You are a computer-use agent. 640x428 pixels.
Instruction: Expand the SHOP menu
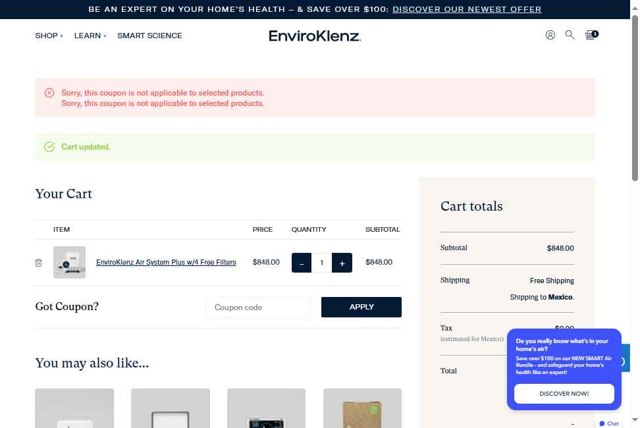coord(49,36)
